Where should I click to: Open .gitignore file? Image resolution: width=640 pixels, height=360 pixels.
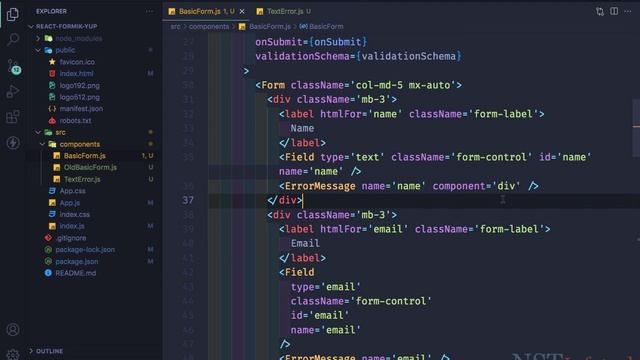point(71,238)
